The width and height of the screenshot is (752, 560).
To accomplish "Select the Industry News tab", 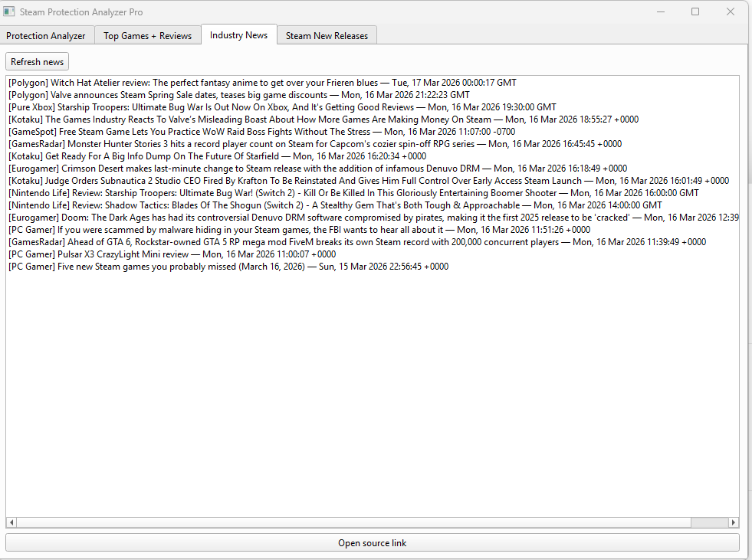I will point(238,35).
